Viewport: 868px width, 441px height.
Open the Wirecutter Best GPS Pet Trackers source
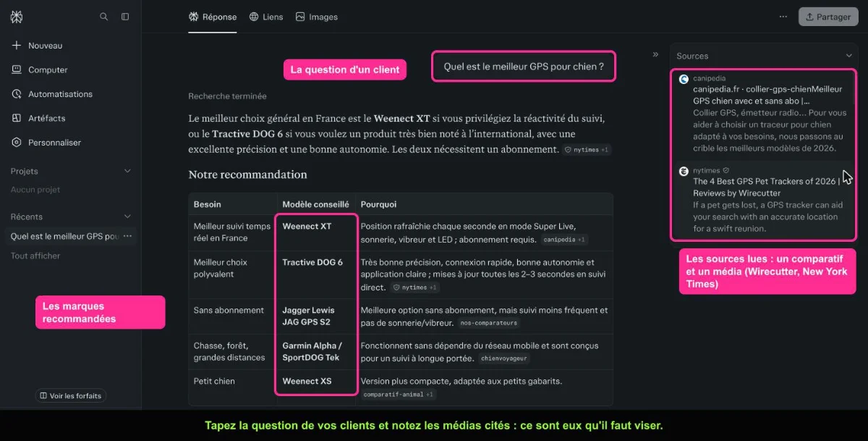[x=763, y=199]
